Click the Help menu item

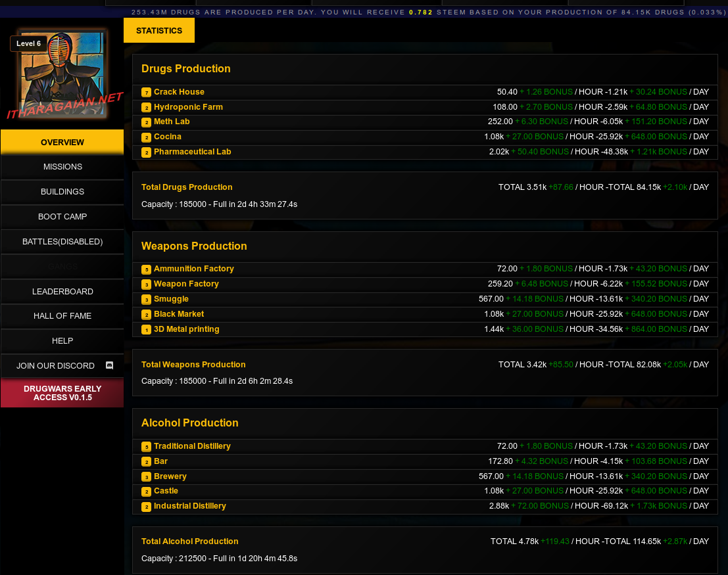coord(62,341)
